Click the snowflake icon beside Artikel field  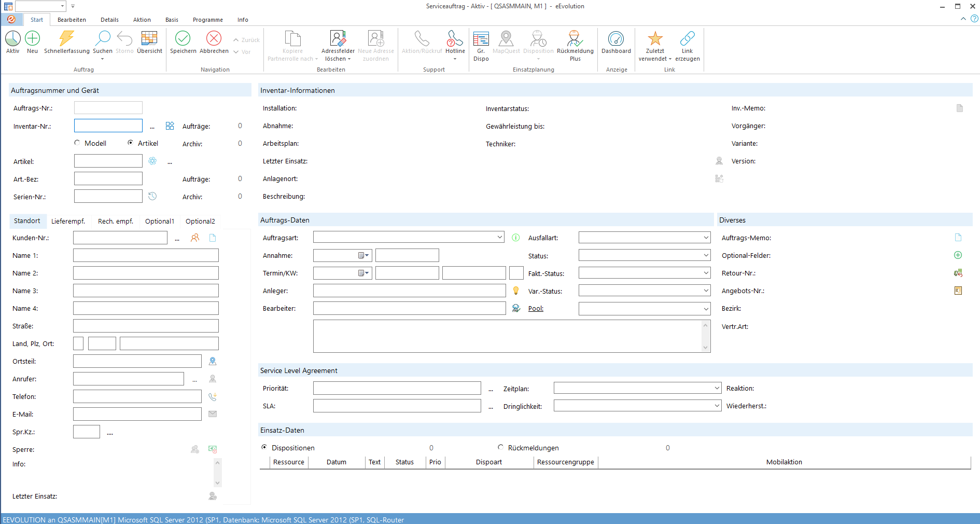(x=152, y=161)
